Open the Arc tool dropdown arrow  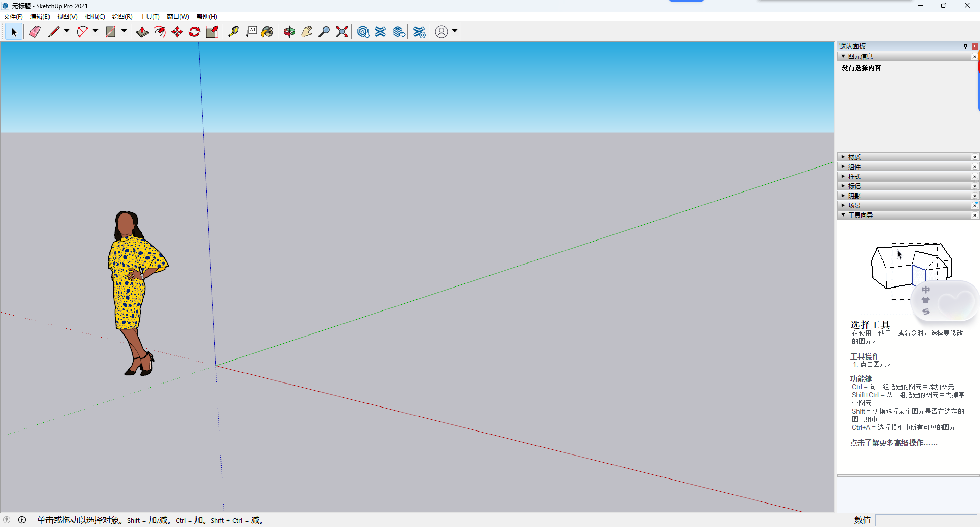pos(95,31)
